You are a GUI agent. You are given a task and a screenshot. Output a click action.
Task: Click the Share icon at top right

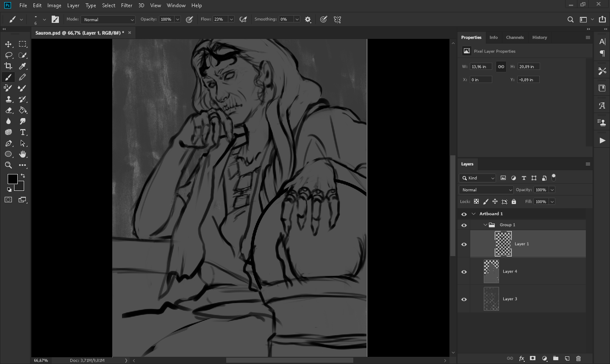pos(602,19)
